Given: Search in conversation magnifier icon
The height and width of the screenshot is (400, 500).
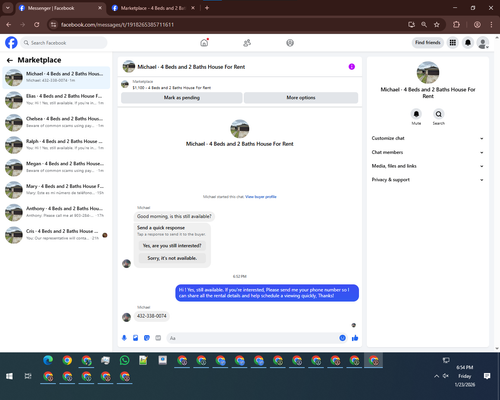Looking at the screenshot, I should pos(439,114).
